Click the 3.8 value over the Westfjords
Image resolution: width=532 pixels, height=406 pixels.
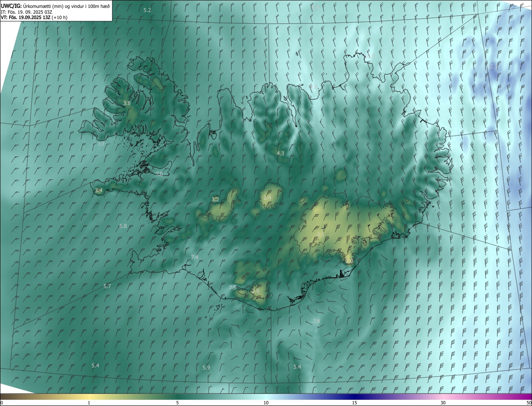coord(127,103)
